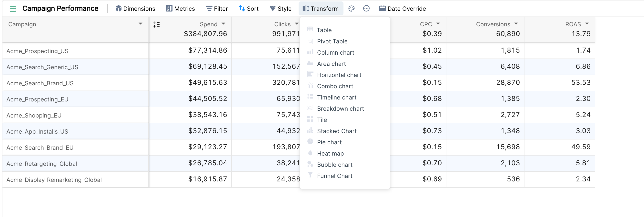Click the green table widget icon
The height and width of the screenshot is (217, 644).
[13, 9]
